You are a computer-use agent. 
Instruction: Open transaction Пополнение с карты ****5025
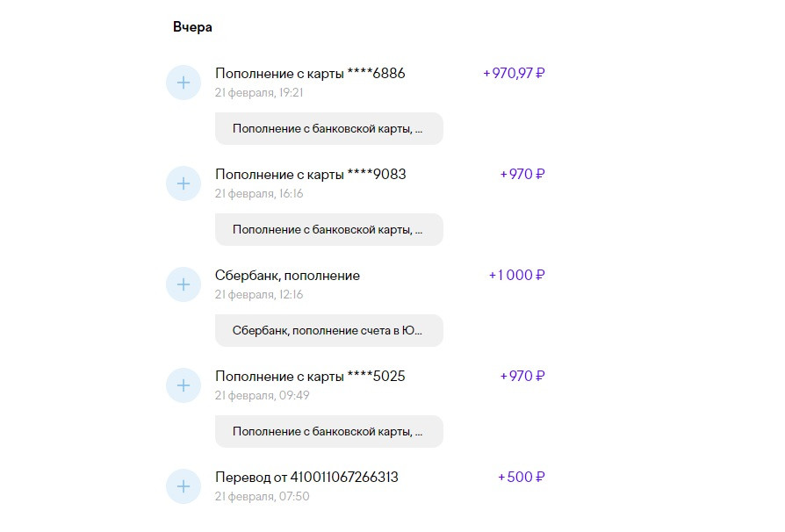(x=310, y=377)
